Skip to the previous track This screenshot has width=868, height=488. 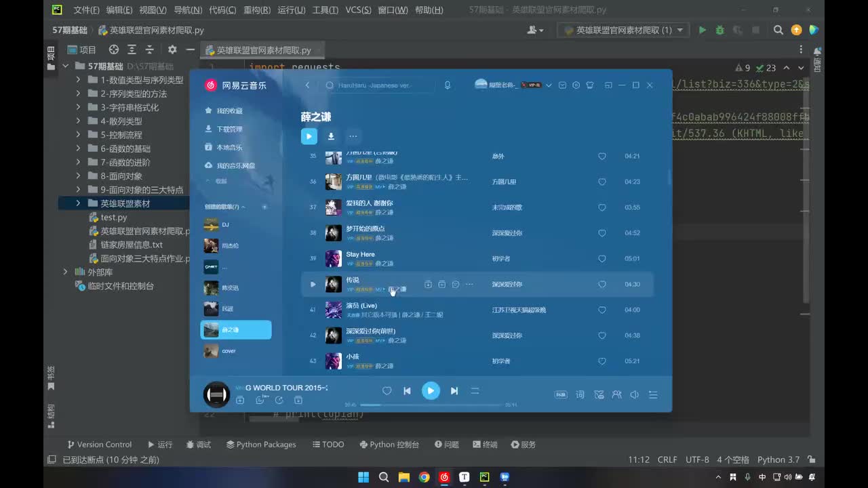click(x=407, y=391)
